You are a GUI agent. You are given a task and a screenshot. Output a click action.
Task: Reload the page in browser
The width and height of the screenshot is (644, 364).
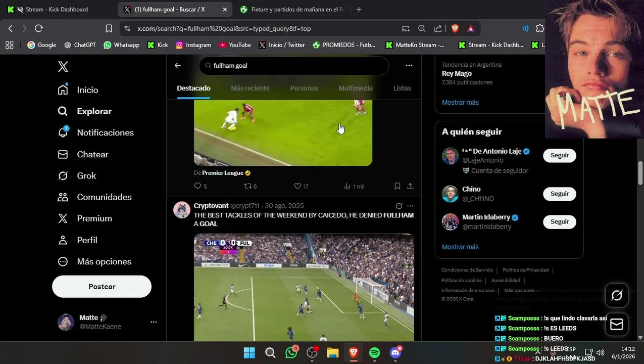pyautogui.click(x=39, y=28)
